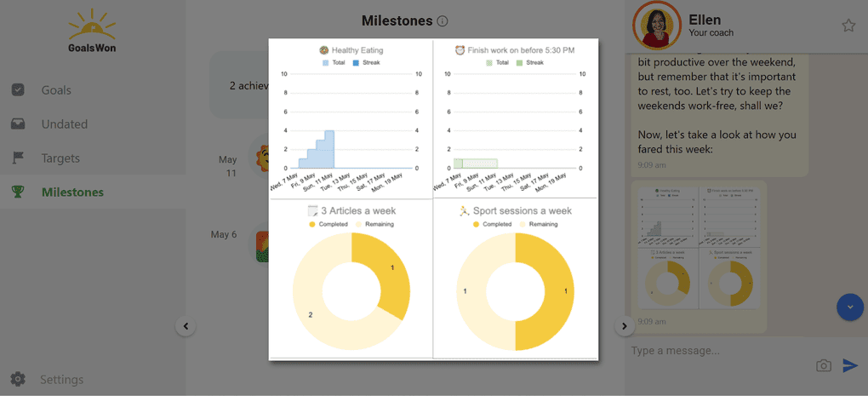Open the Goals menu item
The width and height of the screenshot is (868, 396).
coord(56,90)
